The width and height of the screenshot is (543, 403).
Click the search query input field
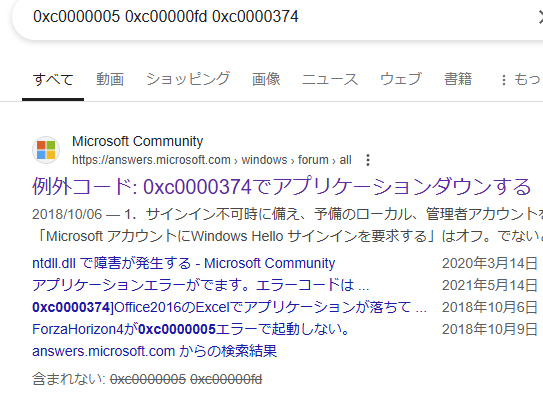point(277,17)
